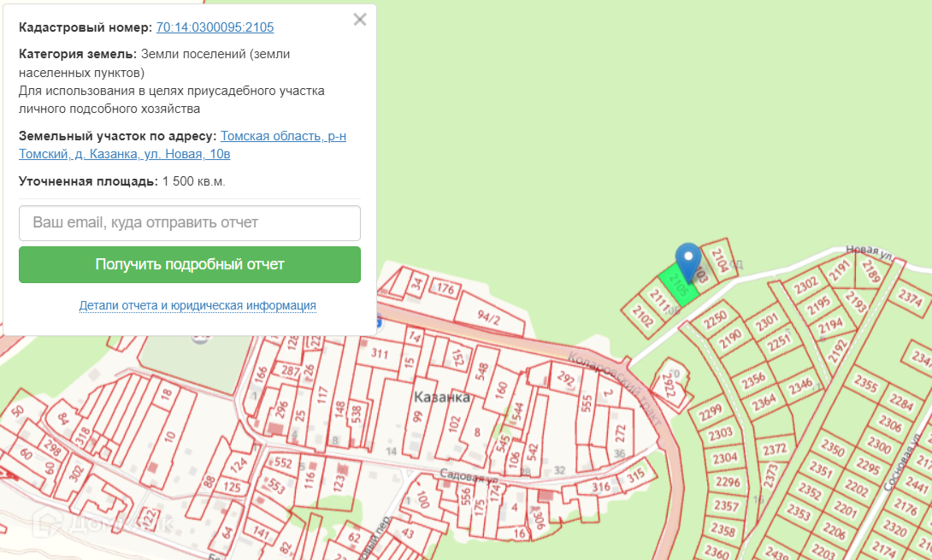Image resolution: width=932 pixels, height=560 pixels.
Task: Select parcel 160 on the map
Action: (502, 390)
